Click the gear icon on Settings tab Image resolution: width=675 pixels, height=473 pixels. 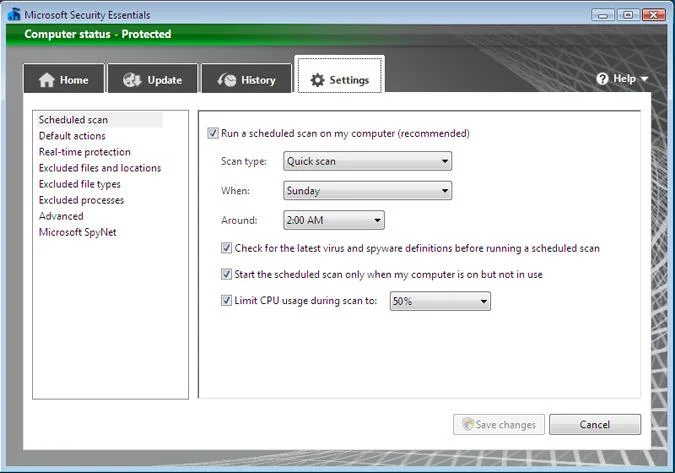(317, 80)
